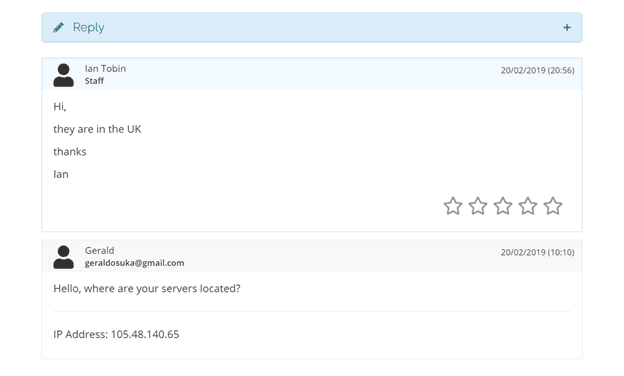Click the greeting line "Hi,"

pyautogui.click(x=60, y=107)
